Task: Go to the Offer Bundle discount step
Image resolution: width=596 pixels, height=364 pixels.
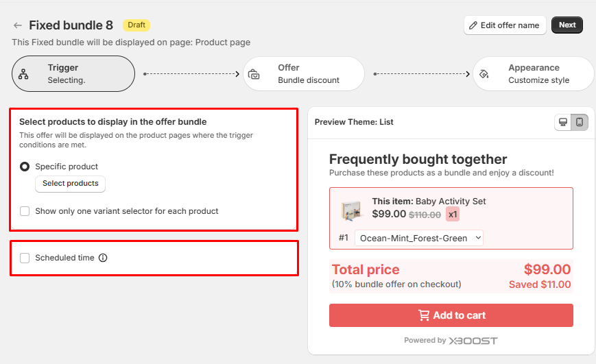Action: (304, 74)
